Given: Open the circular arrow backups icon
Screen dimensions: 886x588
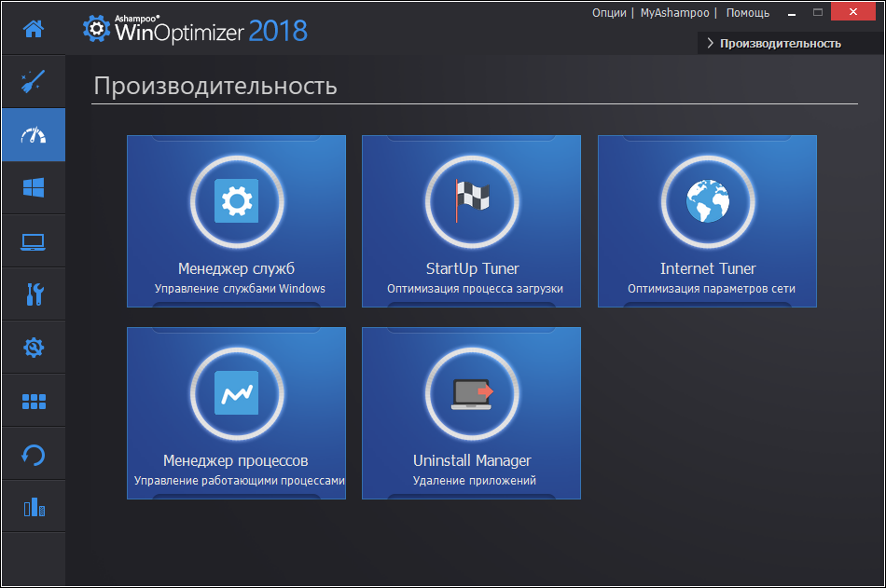Looking at the screenshot, I should [34, 455].
